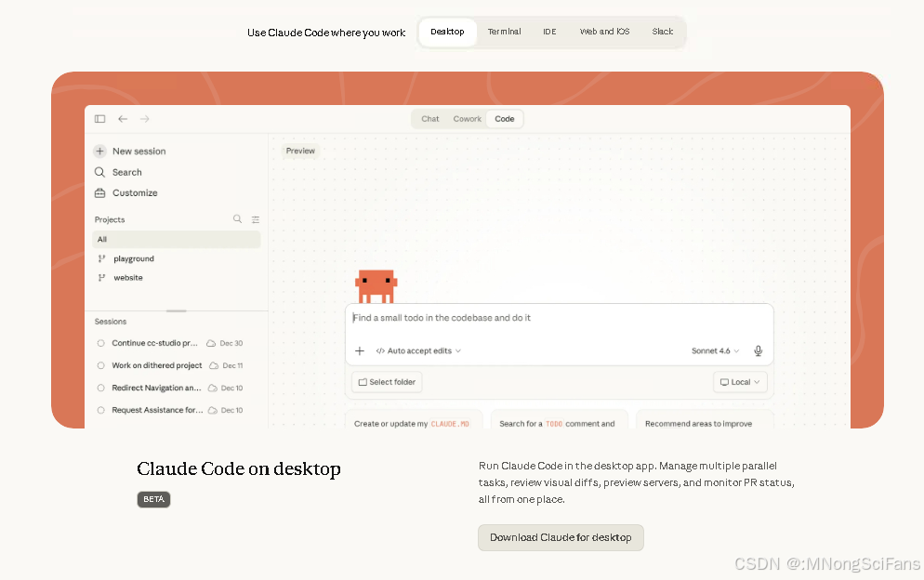Click the sidebar divider resize handle
Viewport: 924px width, 580px height.
click(x=177, y=310)
